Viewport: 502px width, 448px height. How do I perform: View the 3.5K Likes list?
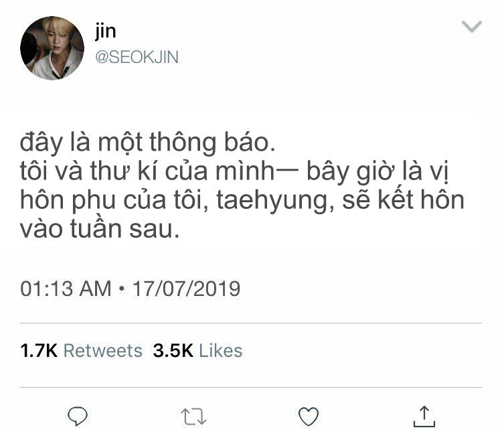(x=197, y=350)
